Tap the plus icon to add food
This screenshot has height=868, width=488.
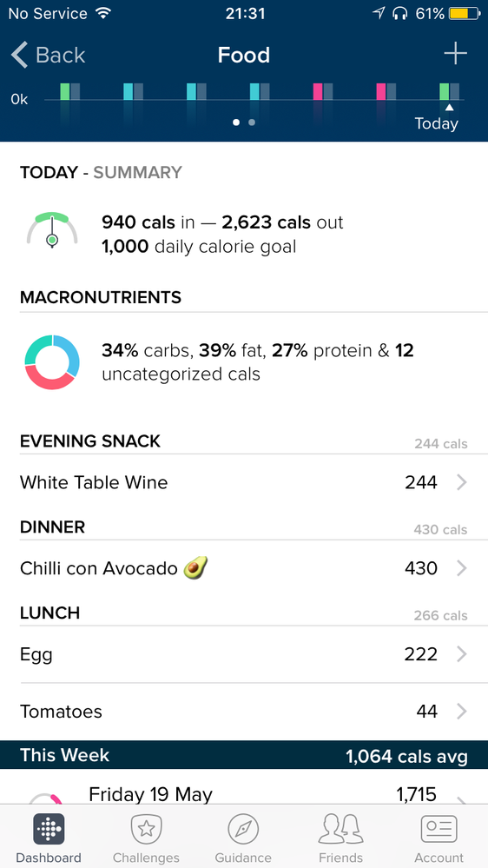tap(455, 54)
